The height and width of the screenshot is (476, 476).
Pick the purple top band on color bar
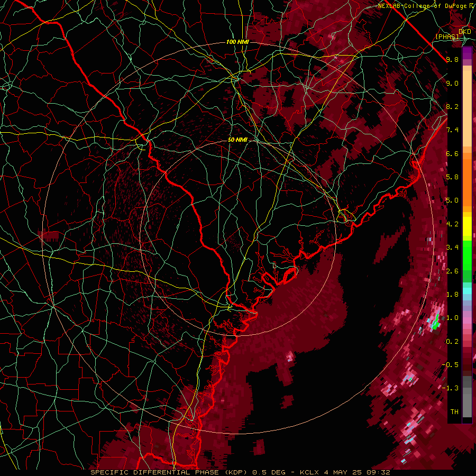(x=467, y=53)
